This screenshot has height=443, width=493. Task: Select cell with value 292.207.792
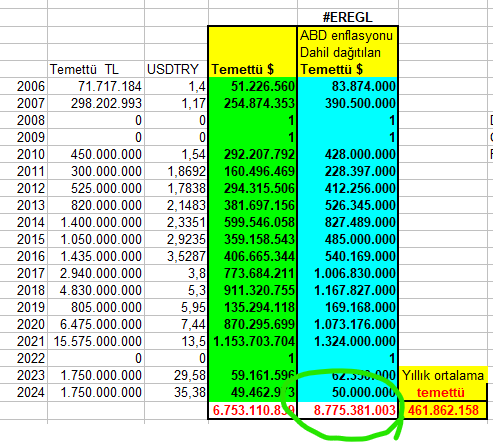(252, 154)
